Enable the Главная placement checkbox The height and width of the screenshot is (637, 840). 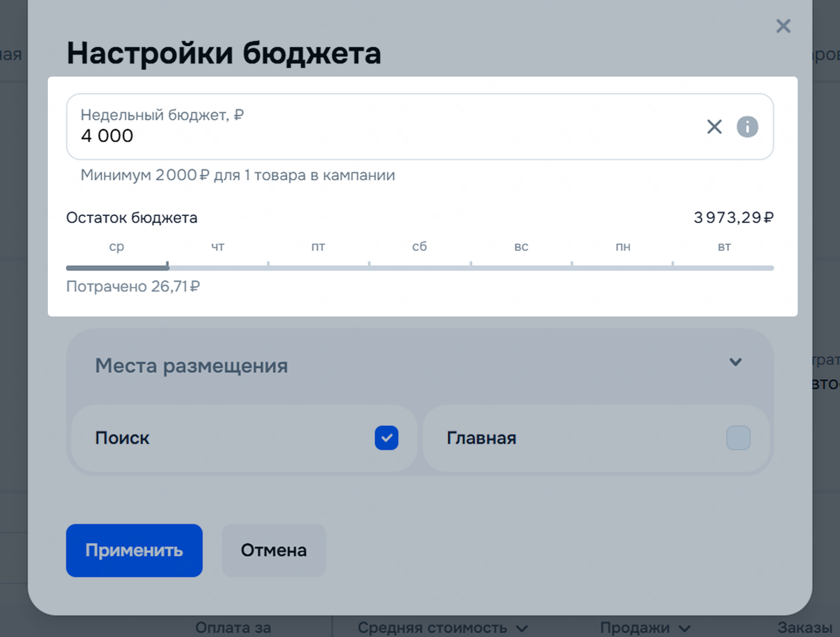738,438
